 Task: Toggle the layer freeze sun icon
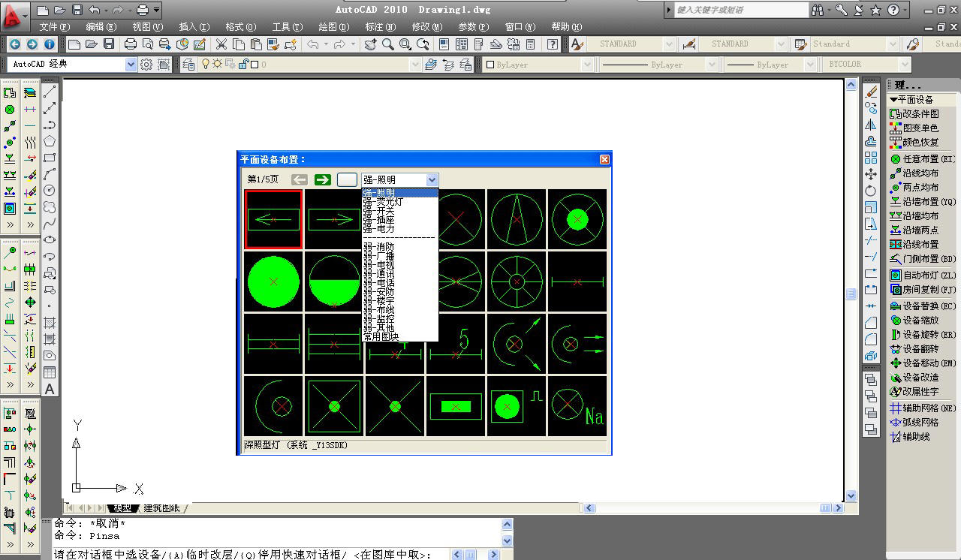tap(218, 64)
